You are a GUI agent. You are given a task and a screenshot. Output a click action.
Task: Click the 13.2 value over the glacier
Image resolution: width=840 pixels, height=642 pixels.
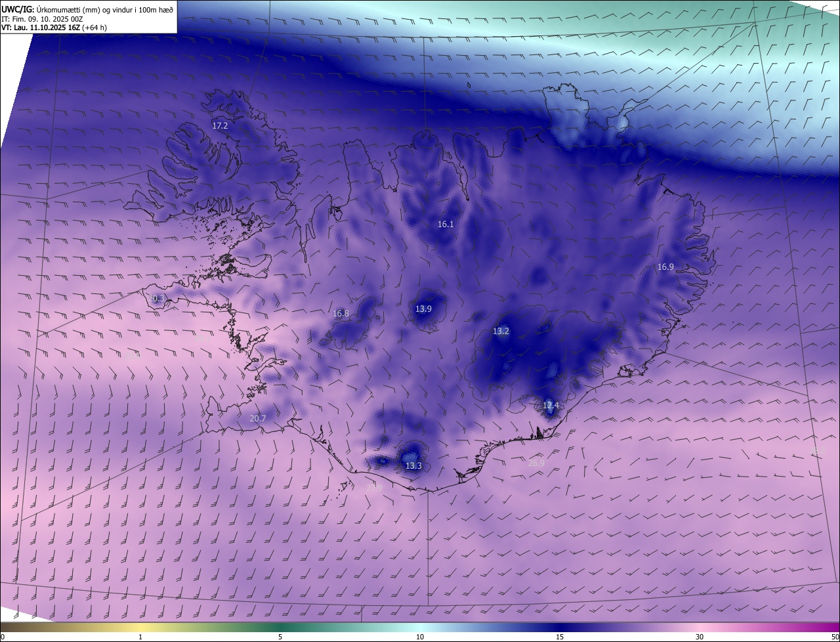coord(501,332)
